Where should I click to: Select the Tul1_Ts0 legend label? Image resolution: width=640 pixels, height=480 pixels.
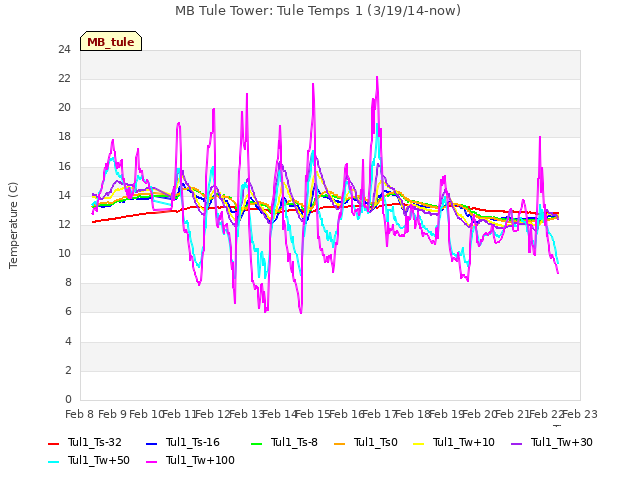point(376,442)
